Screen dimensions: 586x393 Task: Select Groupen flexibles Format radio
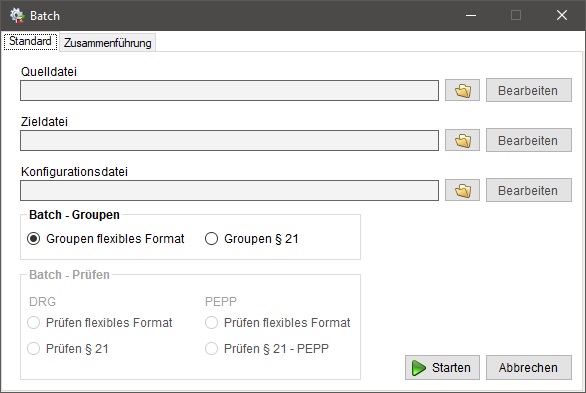[x=106, y=239]
